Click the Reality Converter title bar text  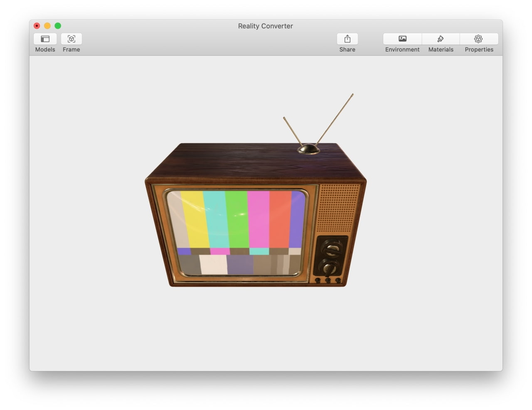[265, 26]
